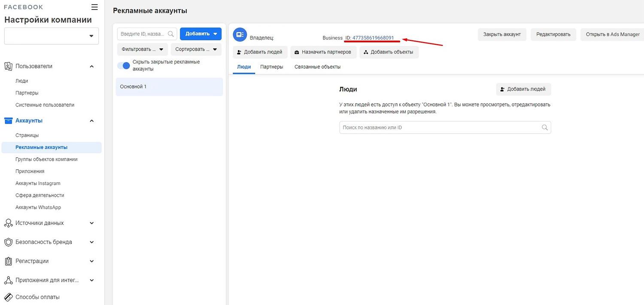Click the Редактировать button
The width and height of the screenshot is (644, 305).
553,34
